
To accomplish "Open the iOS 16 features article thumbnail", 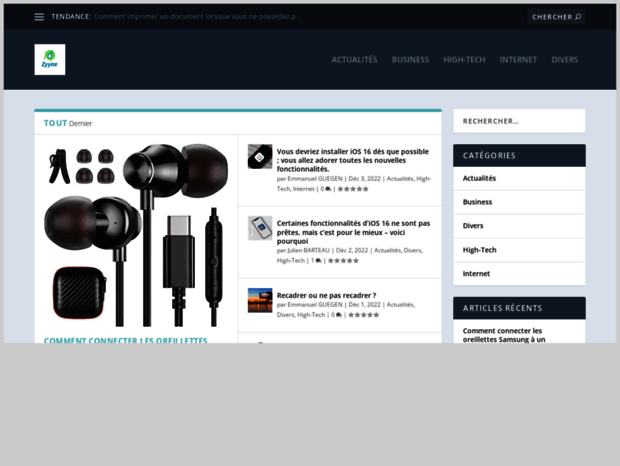I will pyautogui.click(x=260, y=228).
